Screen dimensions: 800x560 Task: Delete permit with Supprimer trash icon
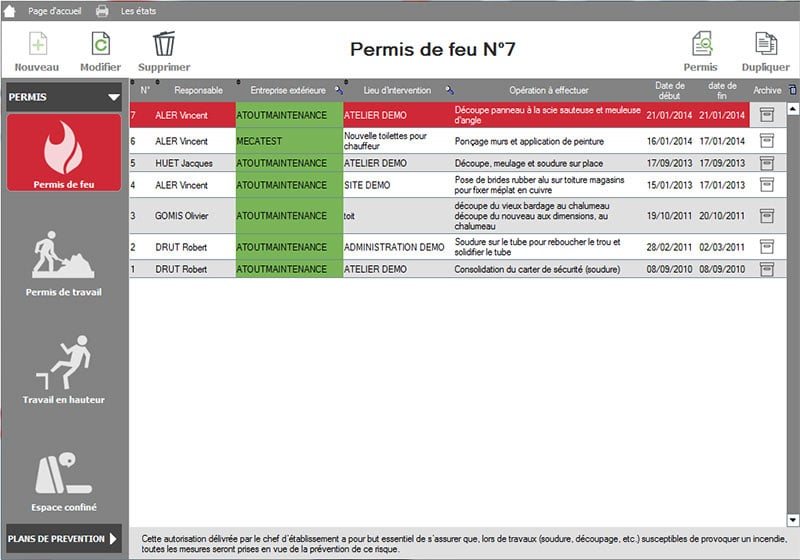coord(164,44)
